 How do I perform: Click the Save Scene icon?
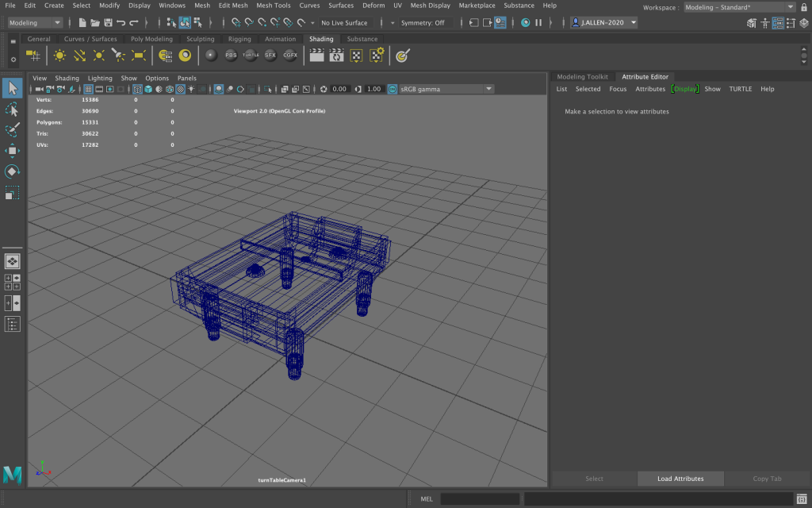[x=108, y=23]
